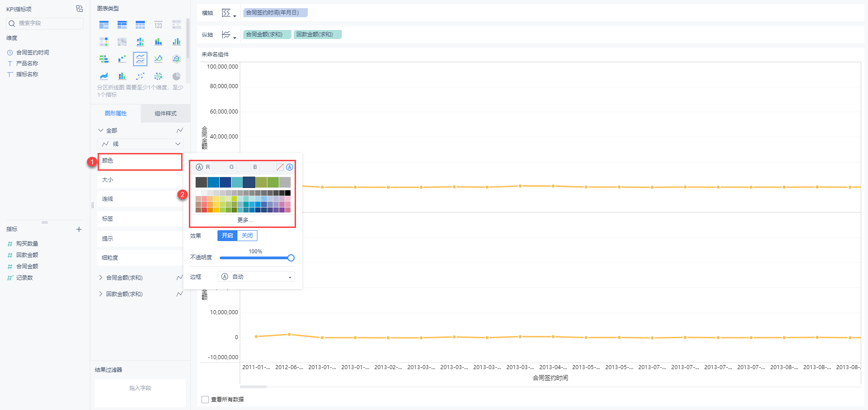The image size is (868, 410).
Task: Pick the olive green swatch in the large color row
Action: [x=261, y=183]
